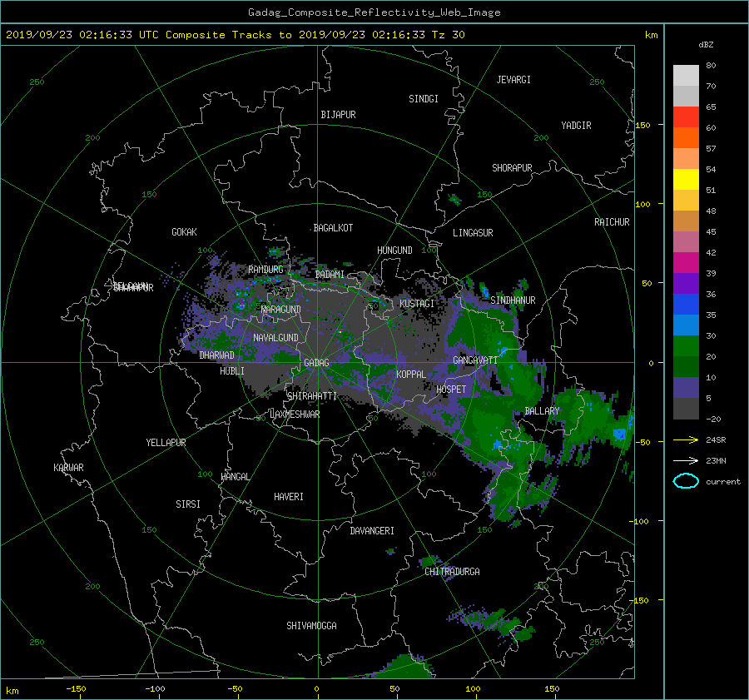Click the KUSTAGI city label
The height and width of the screenshot is (700, 749).
click(x=417, y=304)
